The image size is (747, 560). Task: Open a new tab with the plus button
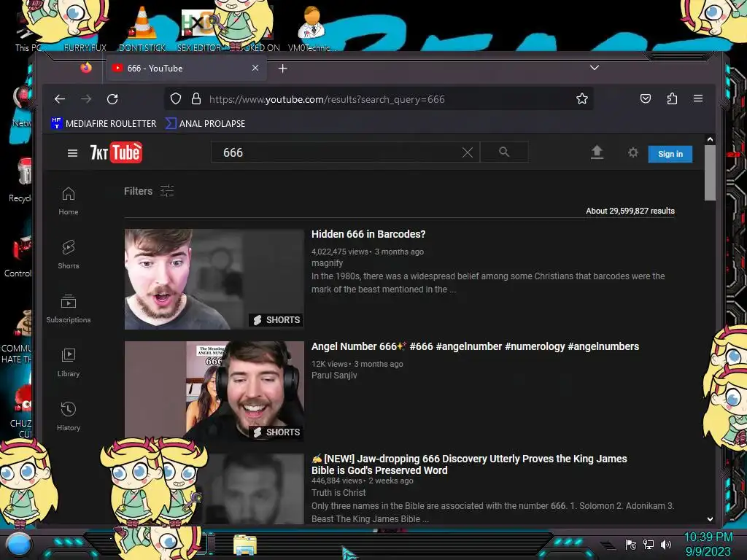tap(282, 69)
